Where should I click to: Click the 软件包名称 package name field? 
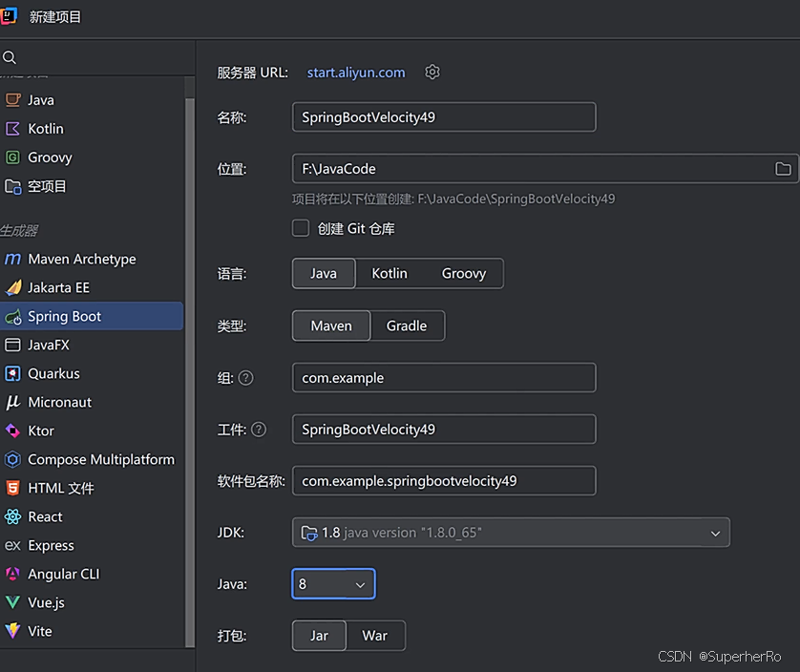(x=444, y=481)
